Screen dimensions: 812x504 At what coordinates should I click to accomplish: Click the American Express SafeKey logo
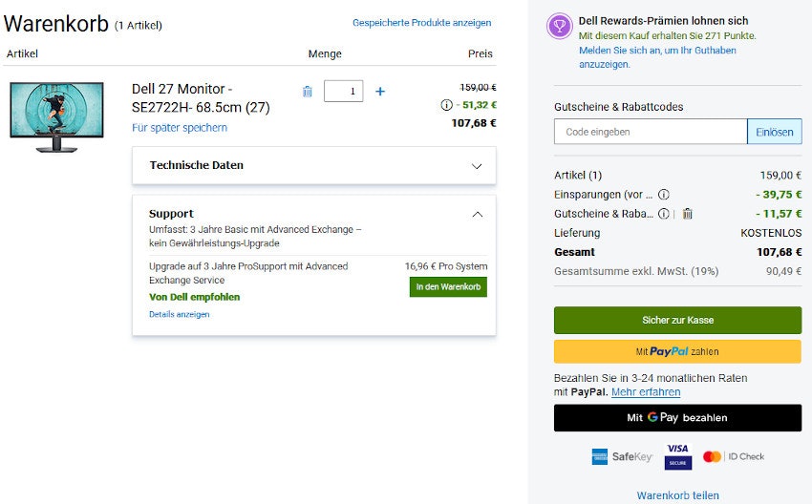coord(617,456)
